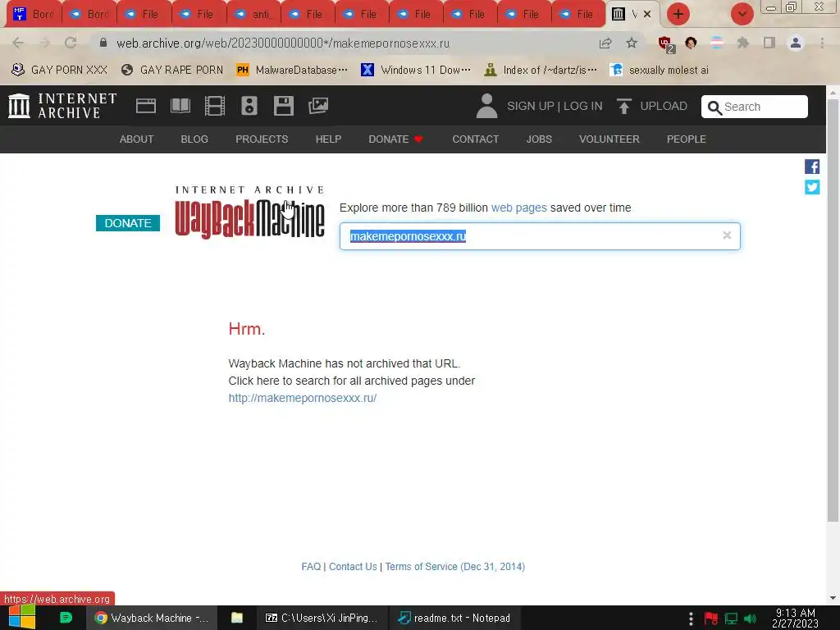
Task: Open the FAQ link
Action: click(x=311, y=567)
